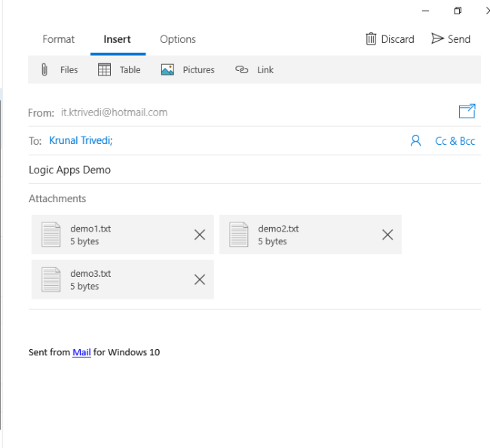Remove demo2.txt attachment
The width and height of the screenshot is (490, 448).
[387, 235]
